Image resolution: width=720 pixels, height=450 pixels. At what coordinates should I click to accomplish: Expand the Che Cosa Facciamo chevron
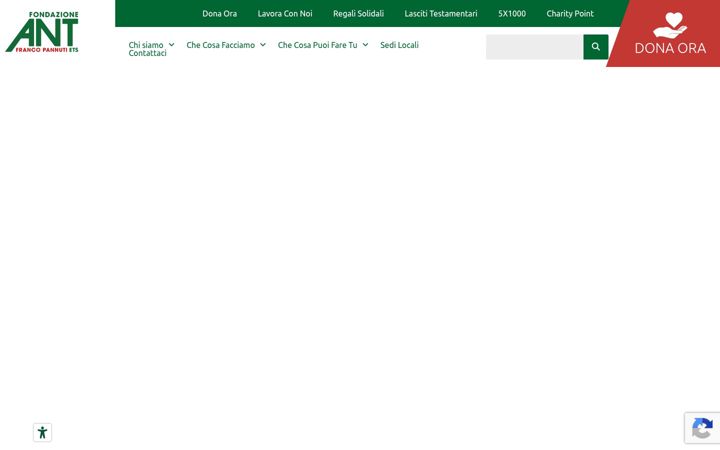263,45
